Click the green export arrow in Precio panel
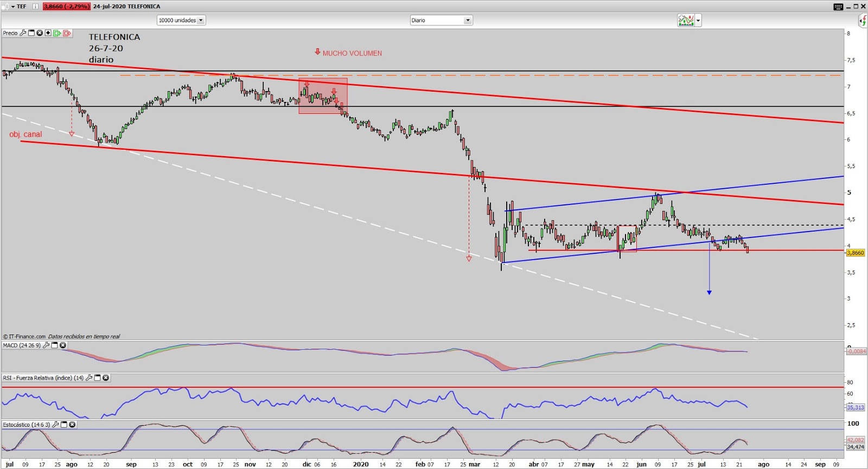The height and width of the screenshot is (469, 868). point(57,33)
